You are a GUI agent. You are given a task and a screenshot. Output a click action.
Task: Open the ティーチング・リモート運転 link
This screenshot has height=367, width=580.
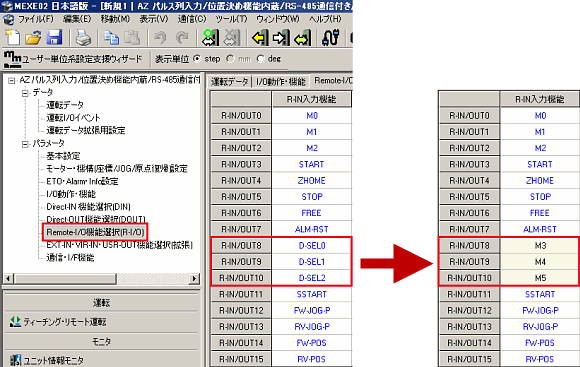[x=65, y=322]
